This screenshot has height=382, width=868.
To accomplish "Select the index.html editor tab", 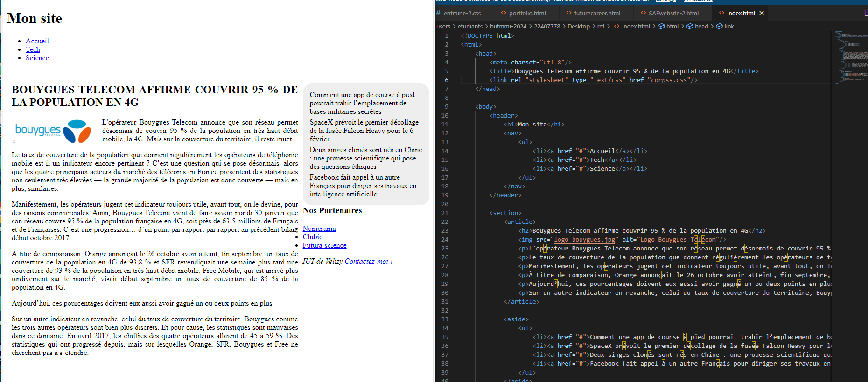I will point(741,13).
